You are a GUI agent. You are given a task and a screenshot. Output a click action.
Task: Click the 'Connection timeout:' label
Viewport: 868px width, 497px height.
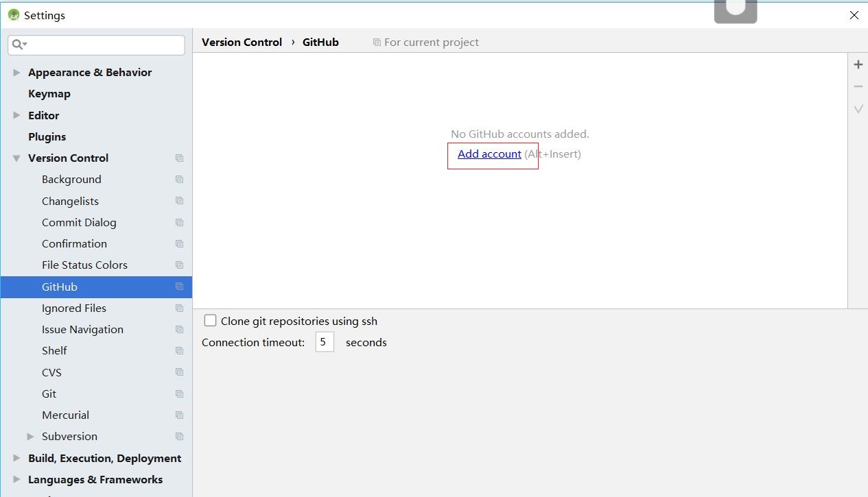[253, 342]
